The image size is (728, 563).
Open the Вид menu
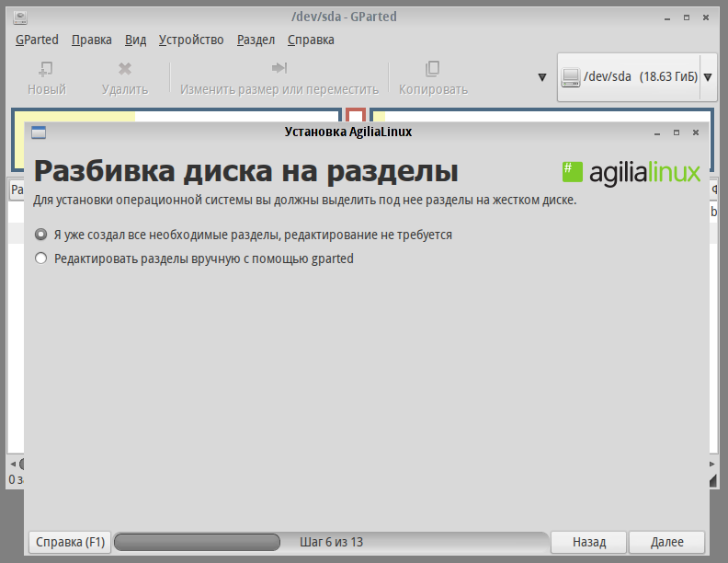135,40
